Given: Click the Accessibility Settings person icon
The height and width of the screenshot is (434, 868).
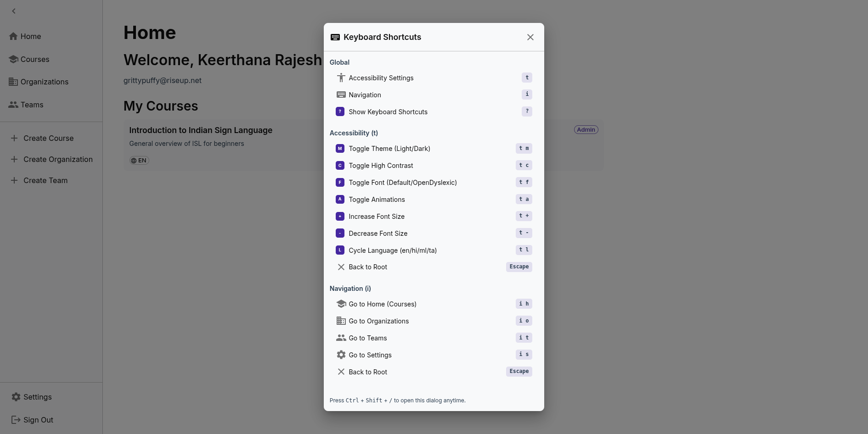Looking at the screenshot, I should point(341,78).
